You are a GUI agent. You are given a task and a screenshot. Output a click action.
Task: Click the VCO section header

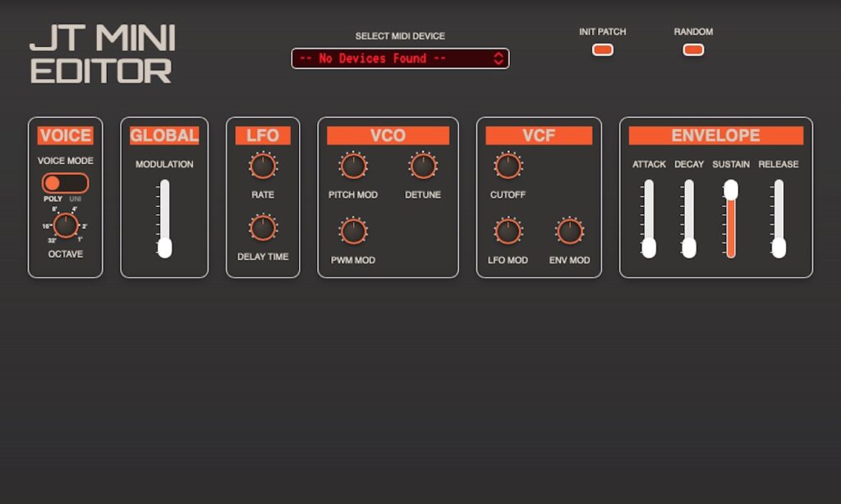pyautogui.click(x=387, y=135)
